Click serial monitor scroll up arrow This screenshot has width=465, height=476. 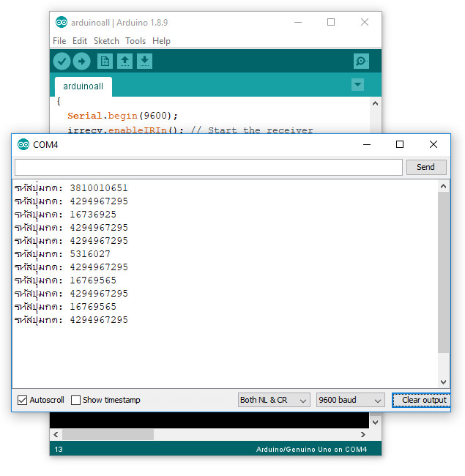pyautogui.click(x=443, y=186)
